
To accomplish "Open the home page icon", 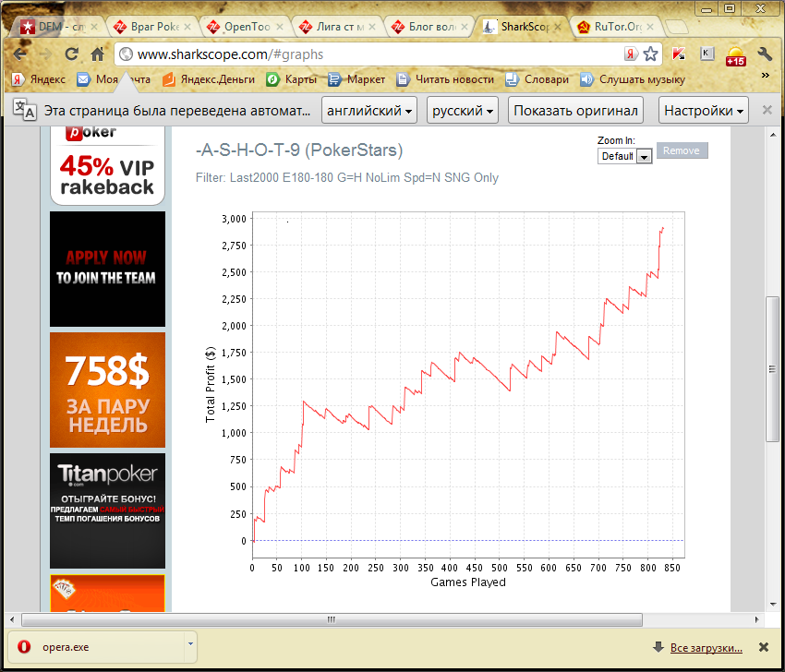I will click(98, 54).
